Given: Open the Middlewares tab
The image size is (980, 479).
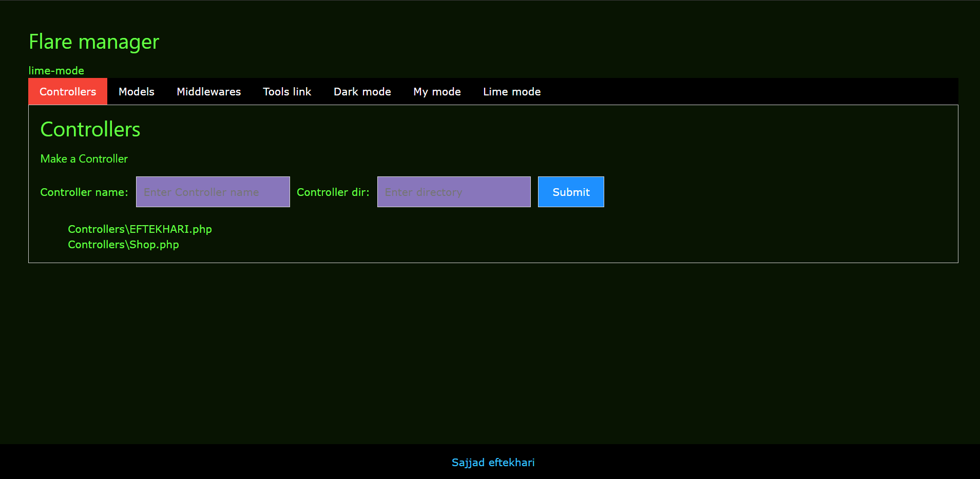Looking at the screenshot, I should pyautogui.click(x=208, y=91).
